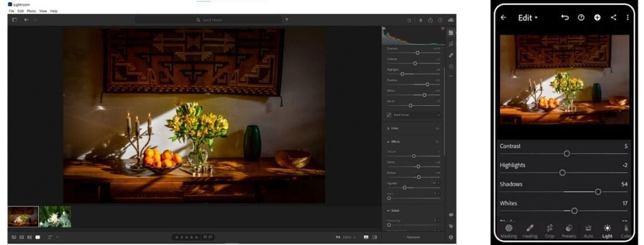Select the Presets tab in mobile app
The image size is (644, 245).
(x=569, y=231)
